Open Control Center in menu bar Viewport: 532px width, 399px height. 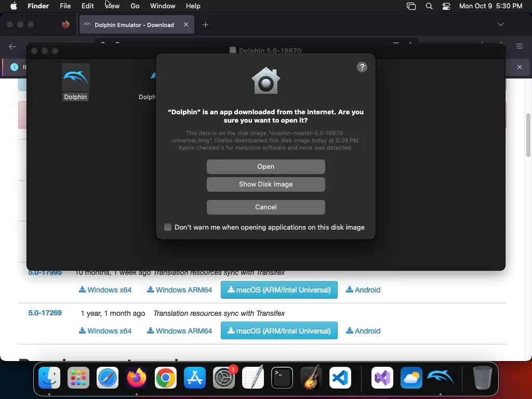[x=446, y=6]
